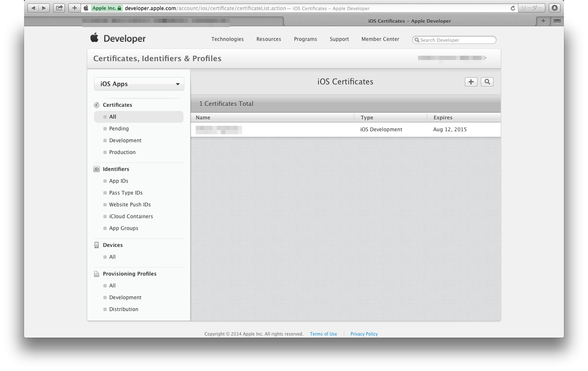Select Development under Provisioning Profiles
Screen dimensions: 588x371
(125, 298)
